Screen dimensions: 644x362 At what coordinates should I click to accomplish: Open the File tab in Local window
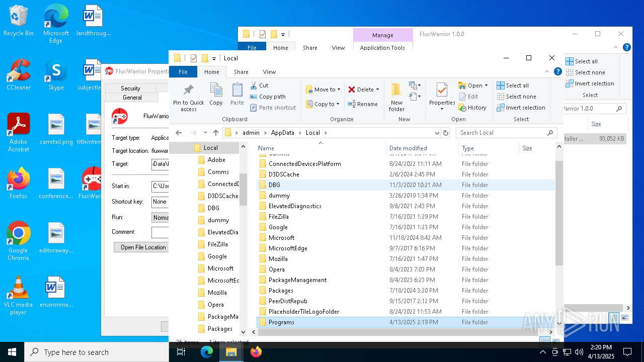click(183, 72)
